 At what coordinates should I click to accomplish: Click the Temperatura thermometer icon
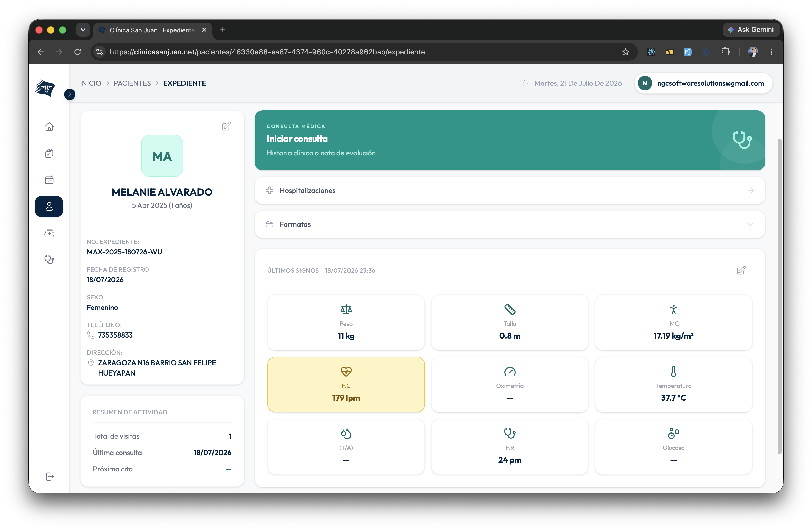click(x=673, y=371)
